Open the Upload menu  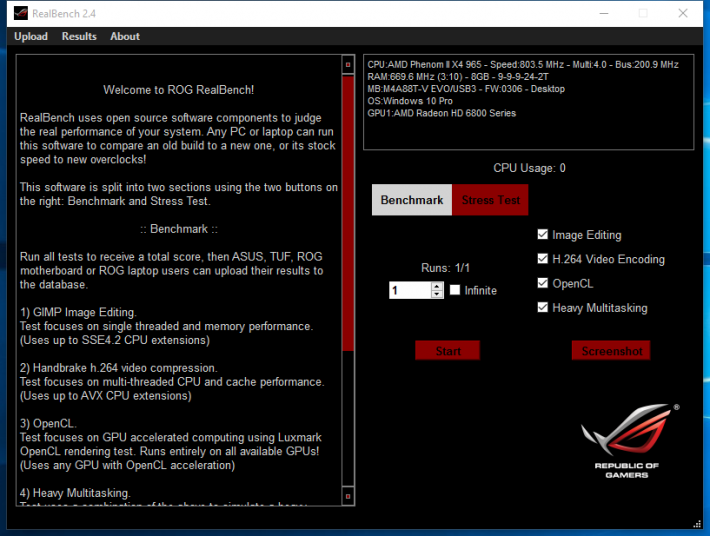(31, 36)
